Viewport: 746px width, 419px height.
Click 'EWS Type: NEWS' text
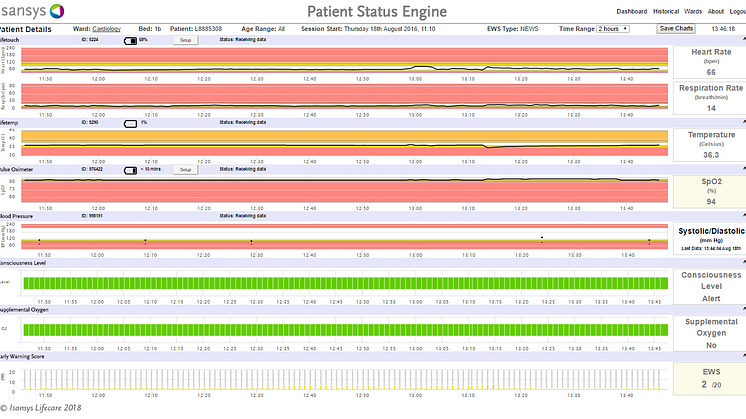tap(512, 29)
